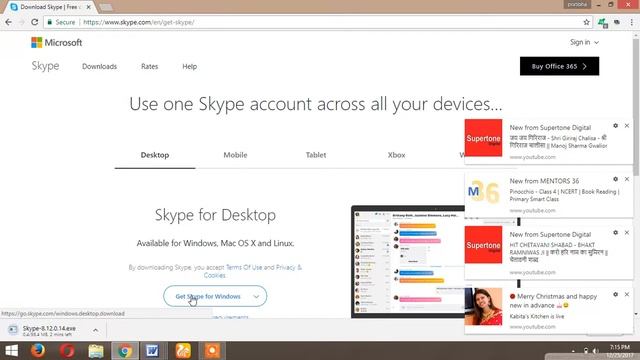Open settings of first Supertone Digital notification
The height and width of the screenshot is (360, 640).
[615, 126]
